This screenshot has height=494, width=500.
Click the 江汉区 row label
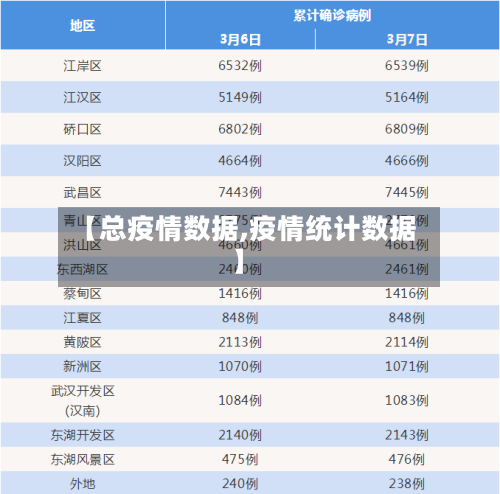coord(82,97)
